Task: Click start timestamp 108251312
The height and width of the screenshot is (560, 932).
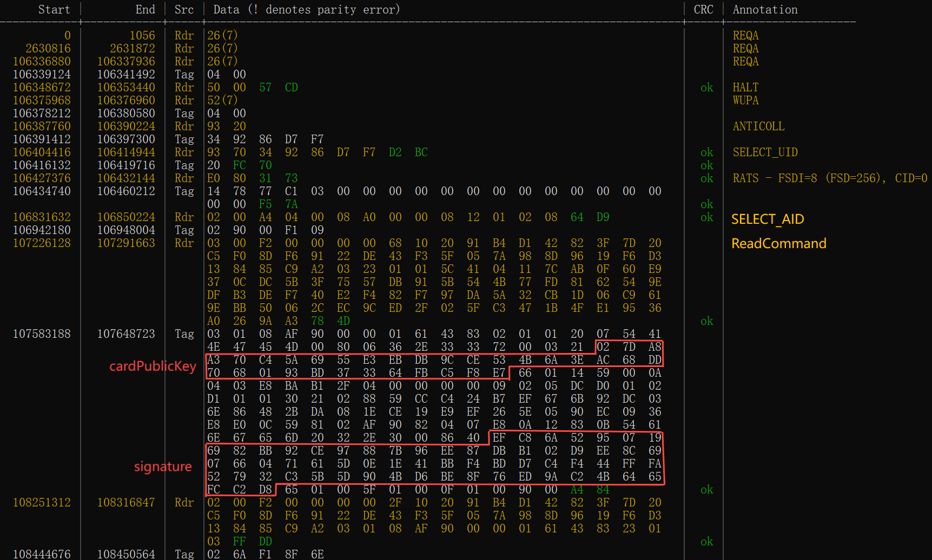Action: click(42, 503)
